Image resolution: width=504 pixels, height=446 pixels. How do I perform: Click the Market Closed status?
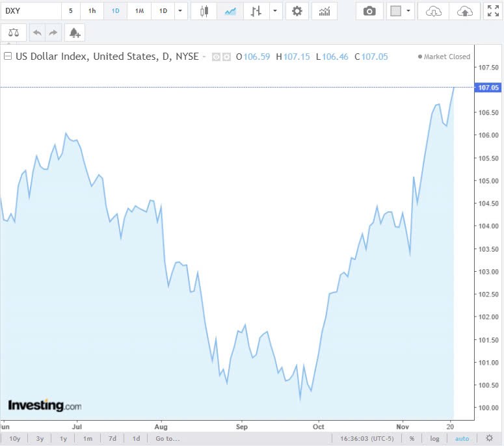click(444, 57)
